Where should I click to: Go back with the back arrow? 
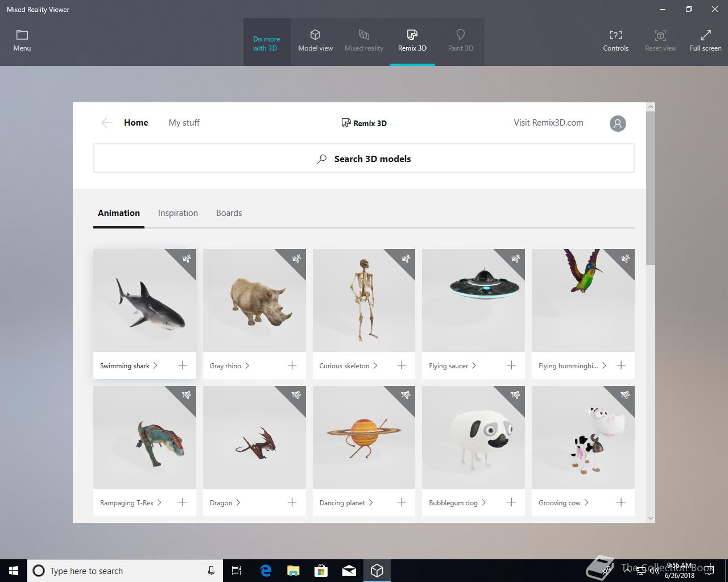point(107,123)
